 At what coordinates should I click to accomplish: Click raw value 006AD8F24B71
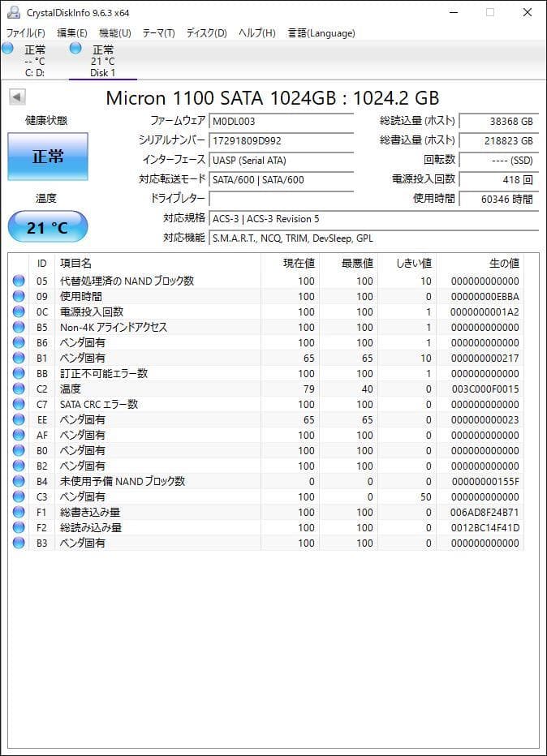[x=485, y=512]
